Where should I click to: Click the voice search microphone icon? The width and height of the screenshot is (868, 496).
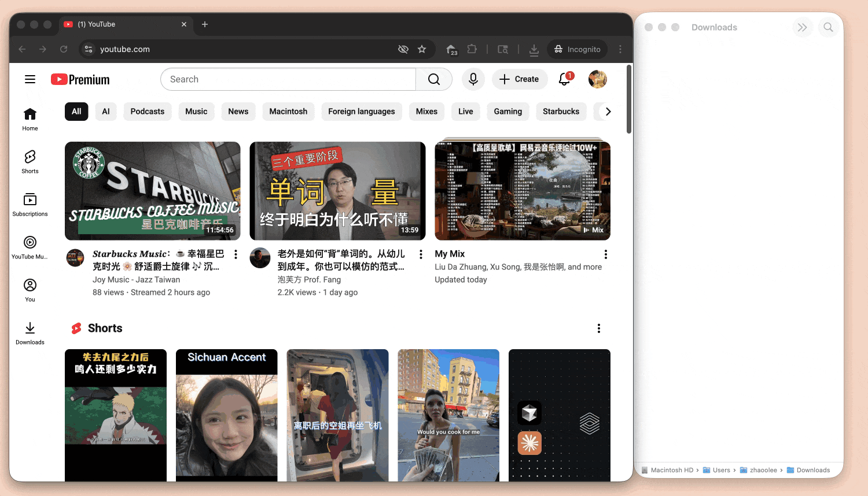[473, 79]
